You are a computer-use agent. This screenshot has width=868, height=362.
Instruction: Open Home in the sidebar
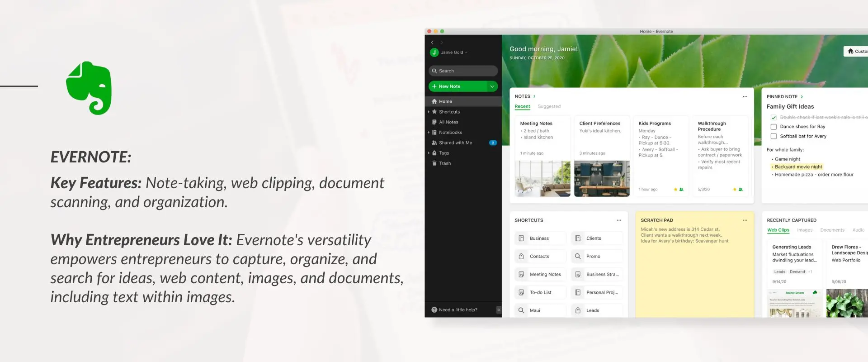point(463,101)
